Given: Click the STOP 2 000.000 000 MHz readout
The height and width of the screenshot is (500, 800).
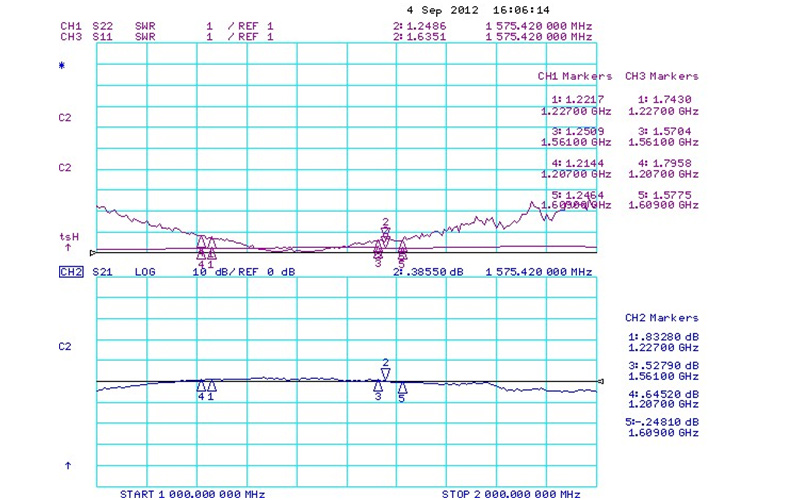Looking at the screenshot, I should tap(510, 494).
